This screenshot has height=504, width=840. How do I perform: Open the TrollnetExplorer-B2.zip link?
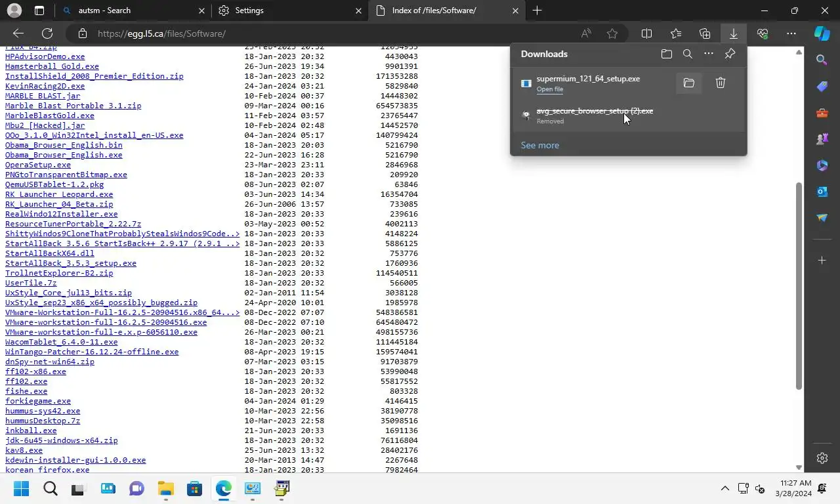click(59, 273)
